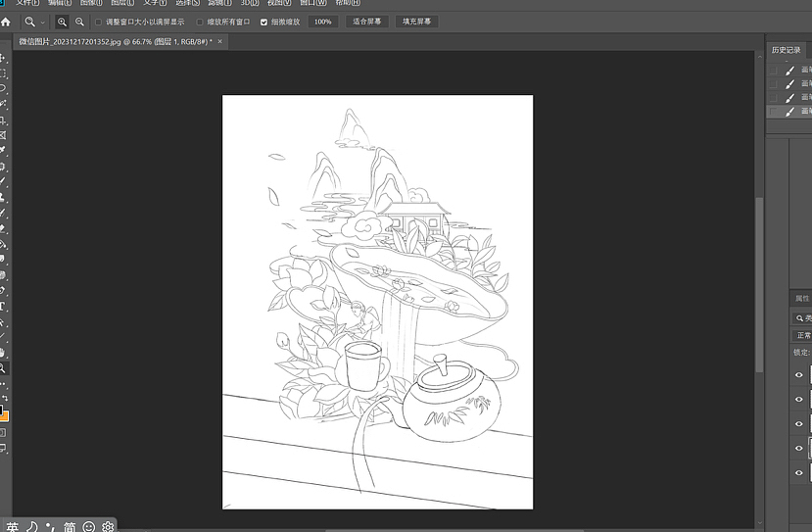The height and width of the screenshot is (532, 812).
Task: Select the Dodge tool
Action: (x=3, y=275)
